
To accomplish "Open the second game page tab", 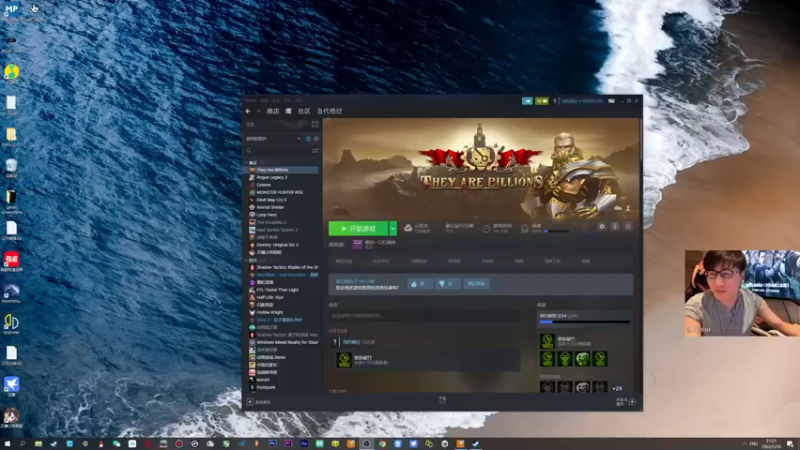I will click(381, 261).
